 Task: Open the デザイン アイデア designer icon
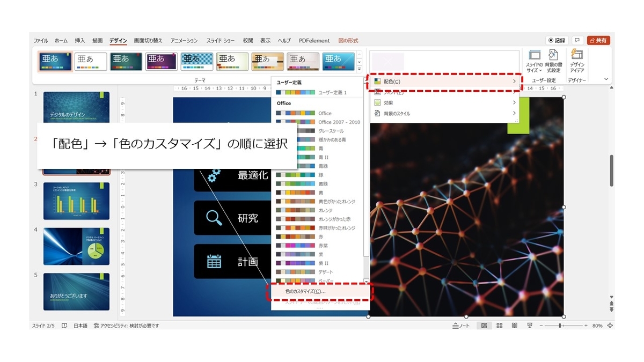pos(577,62)
